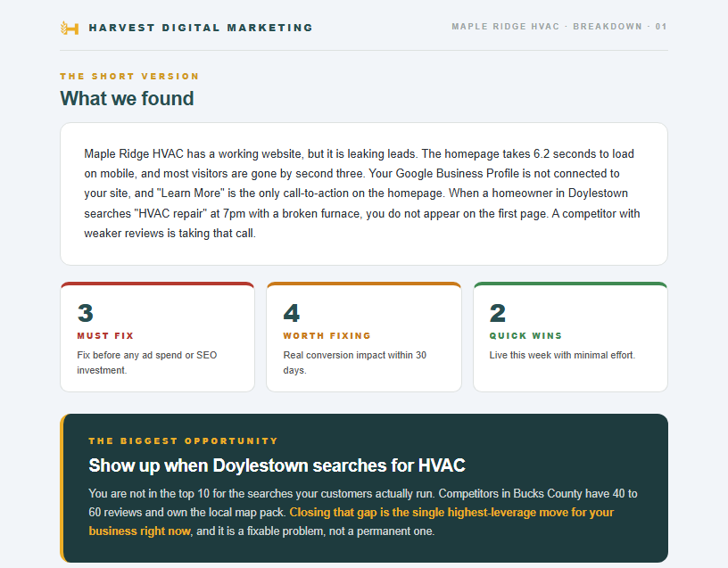Viewport: 728px width, 568px height.
Task: Click 'Real conversion impact within 30 days' text
Action: pyautogui.click(x=355, y=362)
